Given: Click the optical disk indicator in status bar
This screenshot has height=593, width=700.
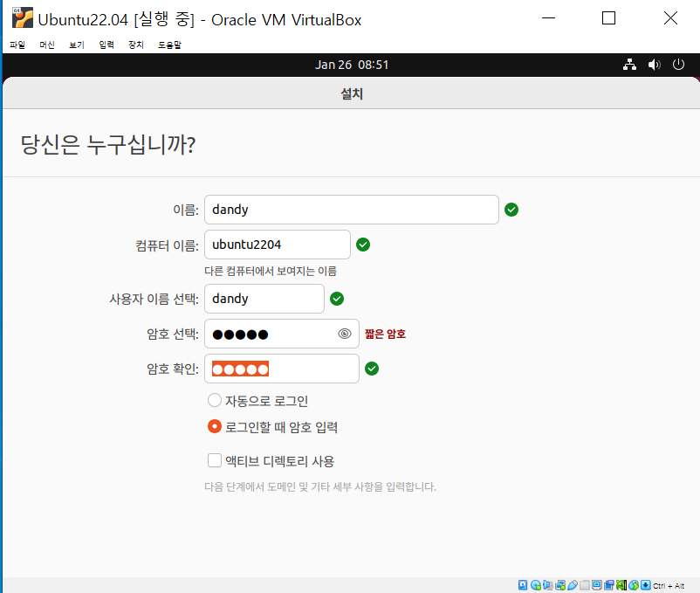Looking at the screenshot, I should pos(536,585).
